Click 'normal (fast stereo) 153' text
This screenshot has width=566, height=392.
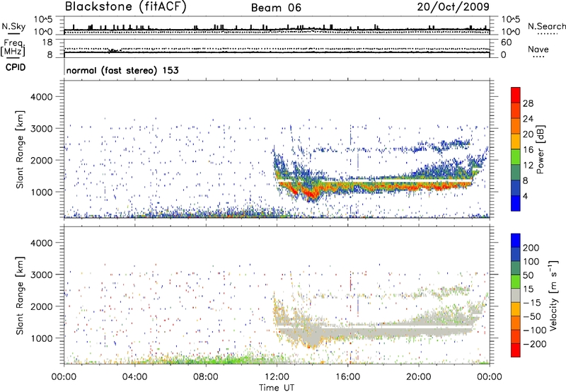[122, 70]
